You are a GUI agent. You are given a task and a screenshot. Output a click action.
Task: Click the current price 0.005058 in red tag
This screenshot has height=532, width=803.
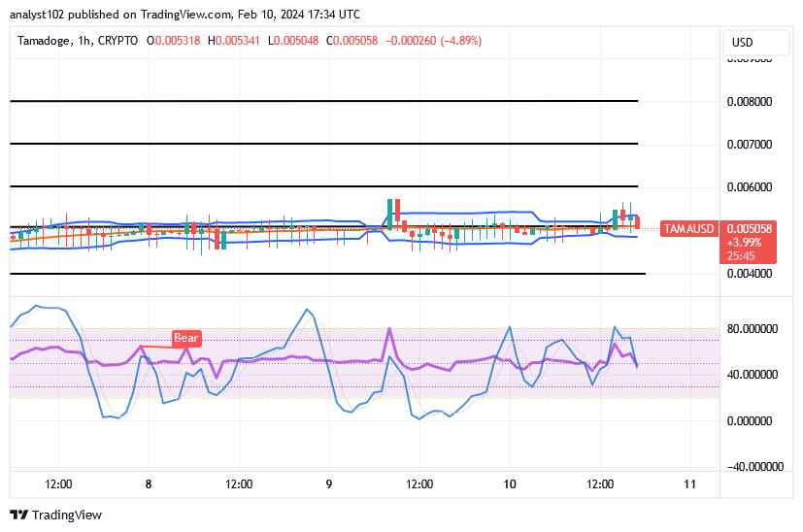tap(750, 228)
